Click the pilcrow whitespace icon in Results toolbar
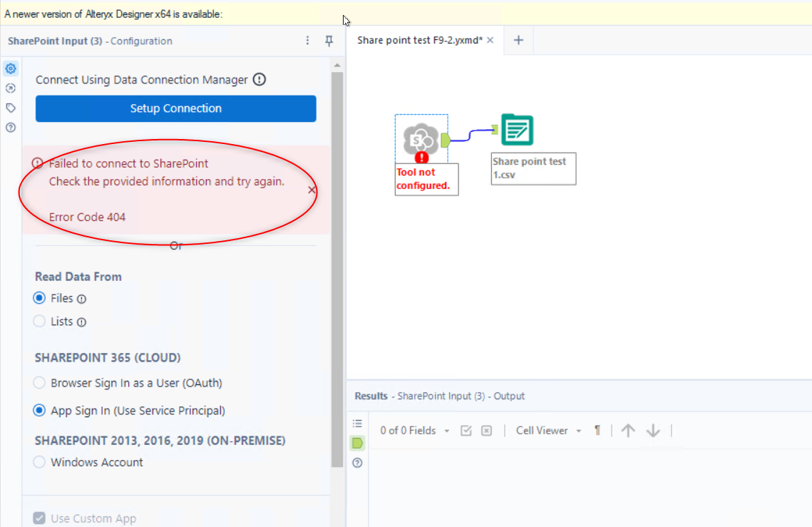 click(x=597, y=430)
